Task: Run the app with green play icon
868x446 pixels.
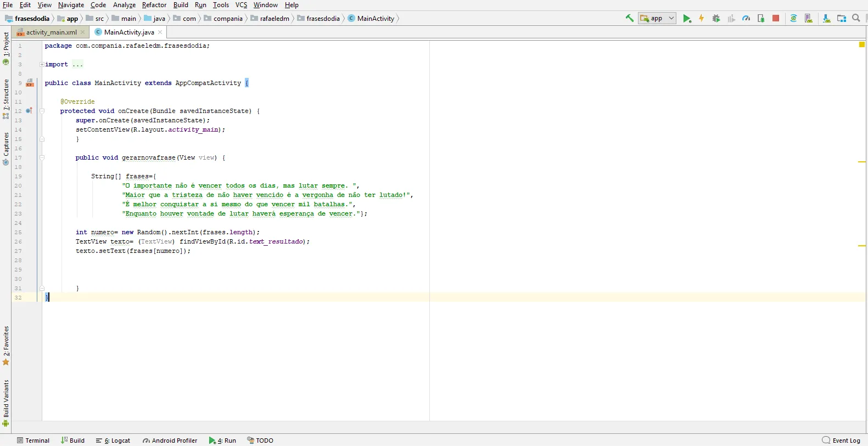Action: [687, 19]
